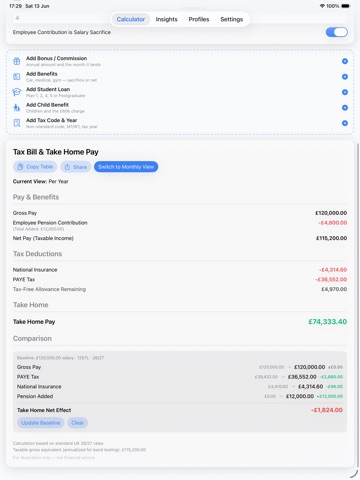Toggle Employee Contribution is Salary Sacrifice switch

click(336, 32)
